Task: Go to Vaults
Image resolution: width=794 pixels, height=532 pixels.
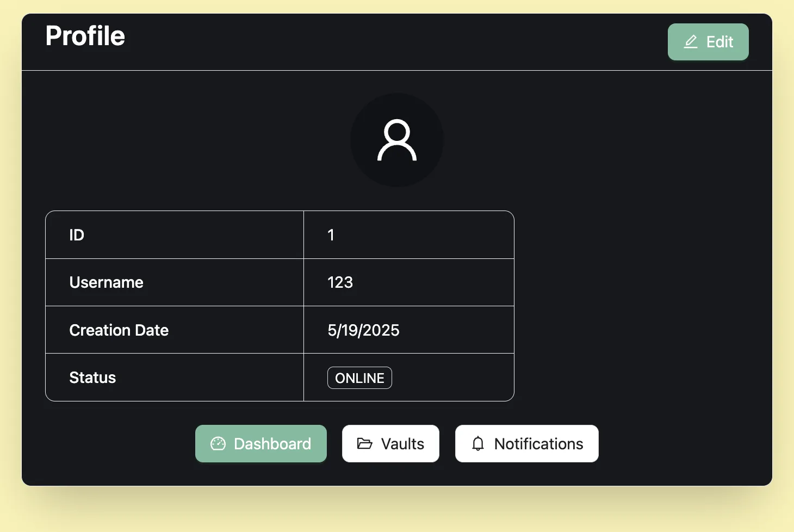Action: (390, 443)
